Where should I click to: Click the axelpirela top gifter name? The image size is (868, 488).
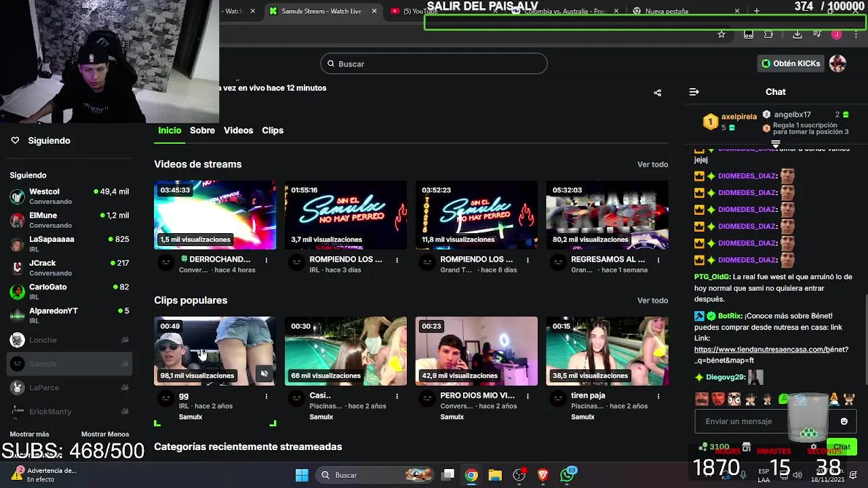pyautogui.click(x=738, y=117)
